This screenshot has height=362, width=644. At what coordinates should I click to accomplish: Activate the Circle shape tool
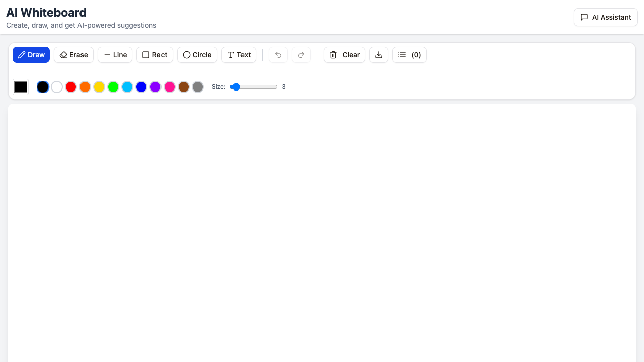[x=197, y=55]
